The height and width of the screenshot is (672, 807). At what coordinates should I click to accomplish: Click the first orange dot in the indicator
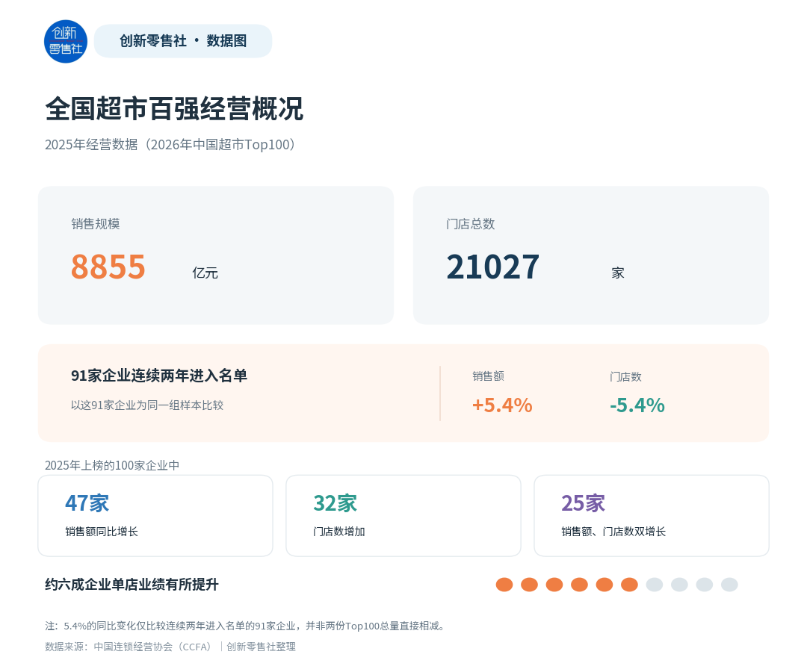tap(504, 585)
